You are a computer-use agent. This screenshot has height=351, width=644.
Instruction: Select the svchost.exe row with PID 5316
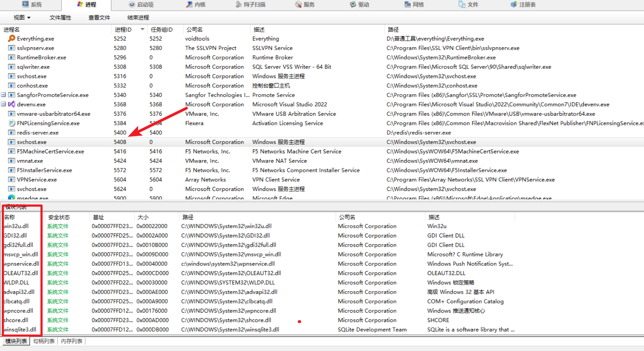click(322, 76)
